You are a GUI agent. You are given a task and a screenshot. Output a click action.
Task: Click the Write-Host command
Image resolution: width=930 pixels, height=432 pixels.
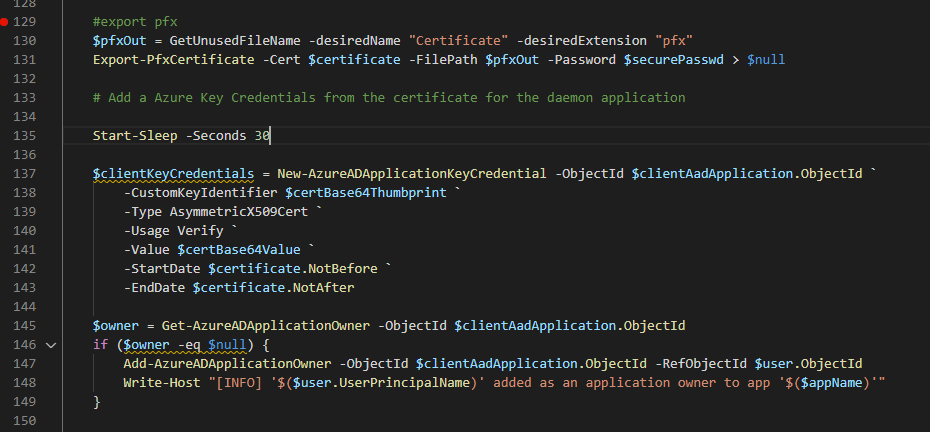coord(162,383)
